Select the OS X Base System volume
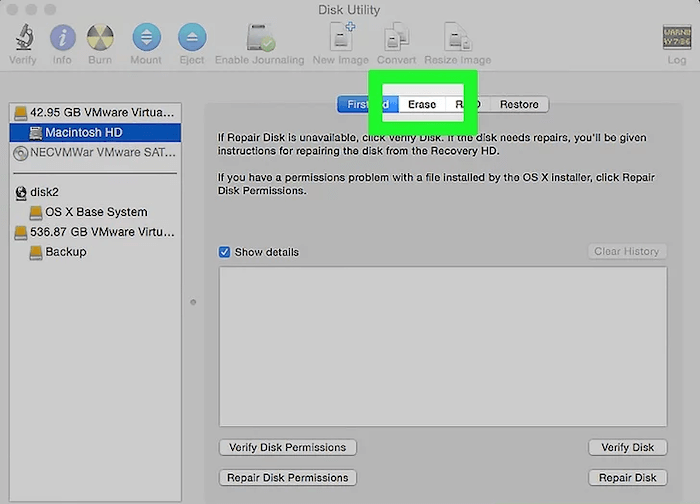Screen dimensions: 700x504 [x=95, y=212]
